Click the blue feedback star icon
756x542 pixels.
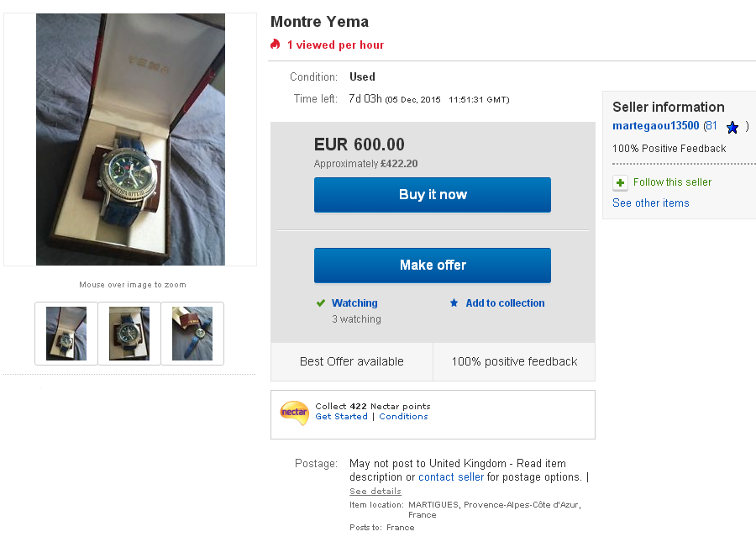point(732,127)
